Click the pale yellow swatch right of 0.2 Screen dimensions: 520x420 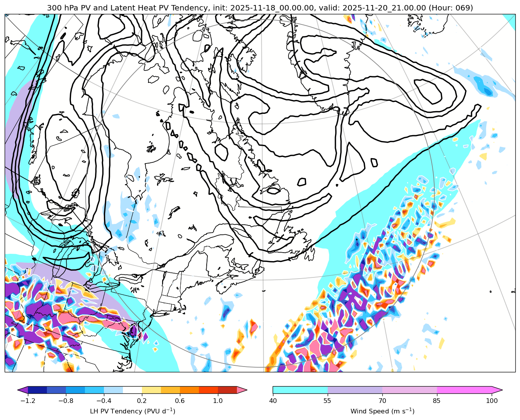pyautogui.click(x=151, y=390)
